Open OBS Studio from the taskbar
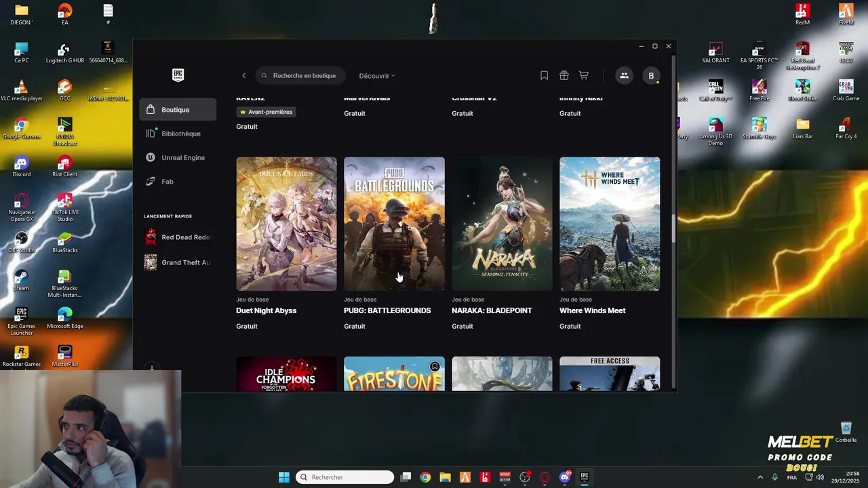 point(525,477)
